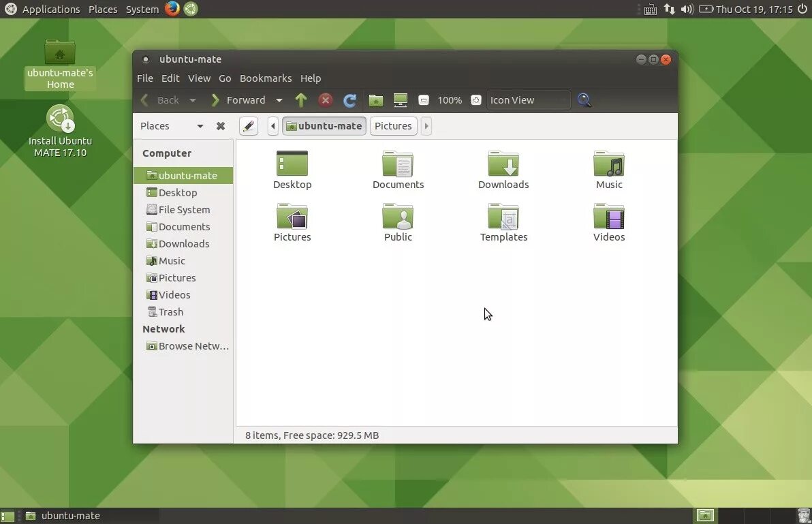Open the Templates folder icon

(503, 223)
